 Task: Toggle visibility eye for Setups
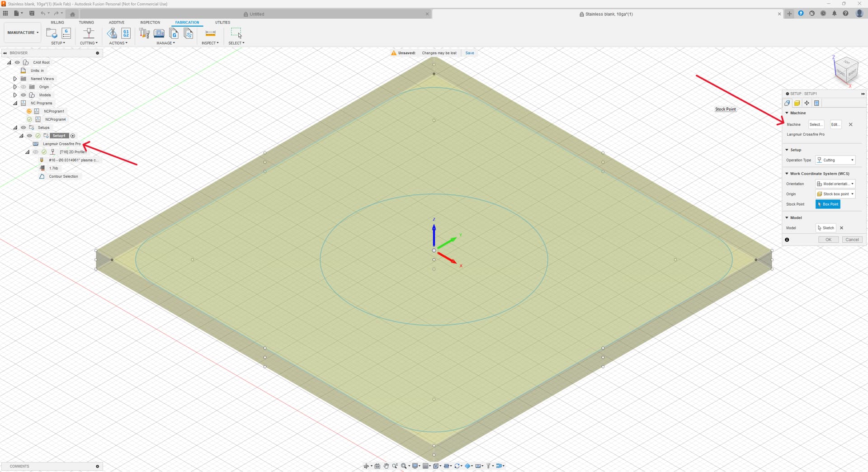(24, 127)
